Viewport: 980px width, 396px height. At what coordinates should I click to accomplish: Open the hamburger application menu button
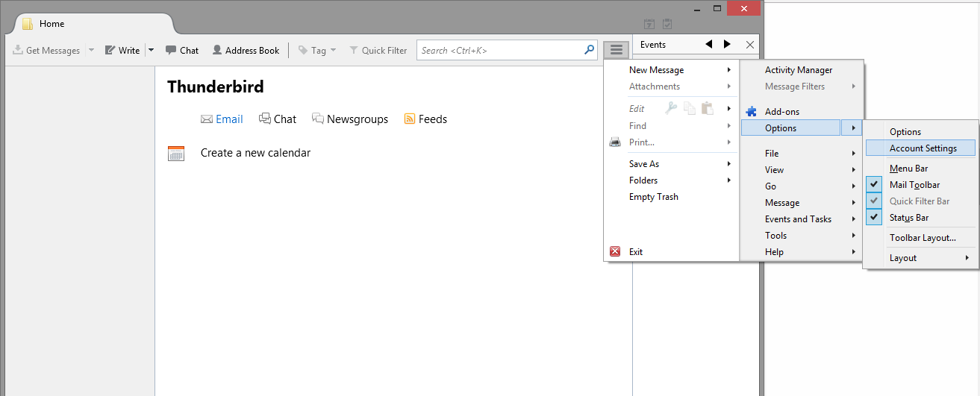616,50
